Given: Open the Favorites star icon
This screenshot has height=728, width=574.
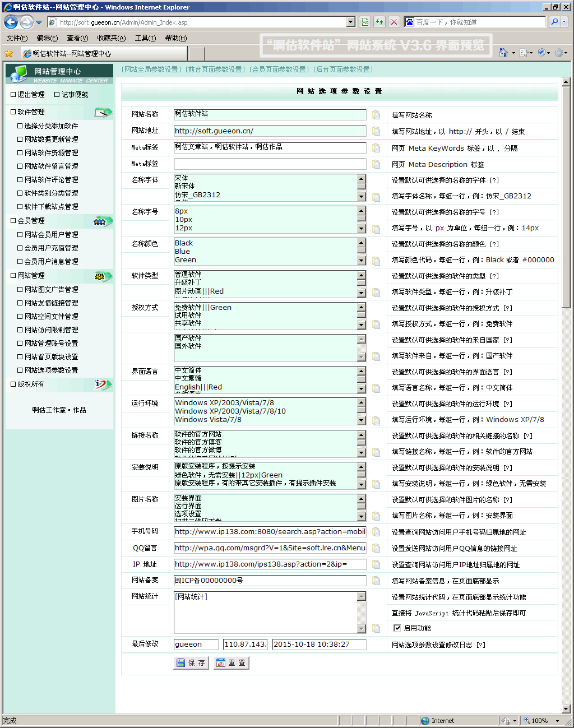Looking at the screenshot, I should [x=8, y=53].
